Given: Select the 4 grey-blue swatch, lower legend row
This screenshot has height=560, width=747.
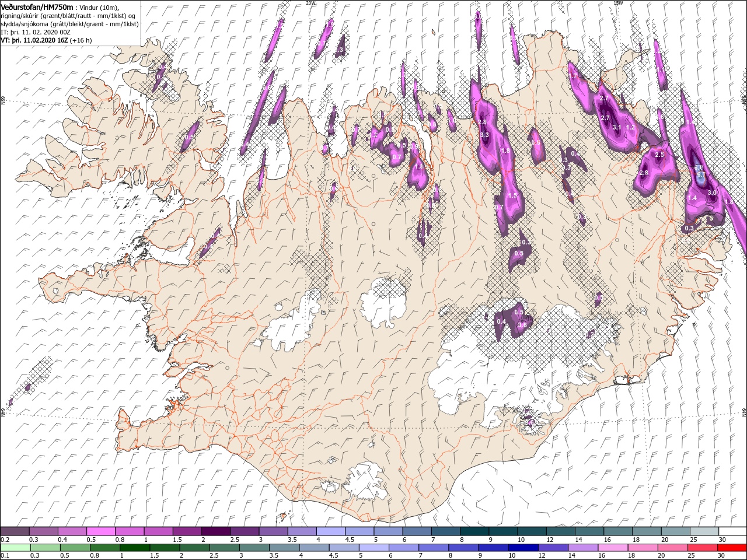Looking at the screenshot, I should [x=313, y=548].
